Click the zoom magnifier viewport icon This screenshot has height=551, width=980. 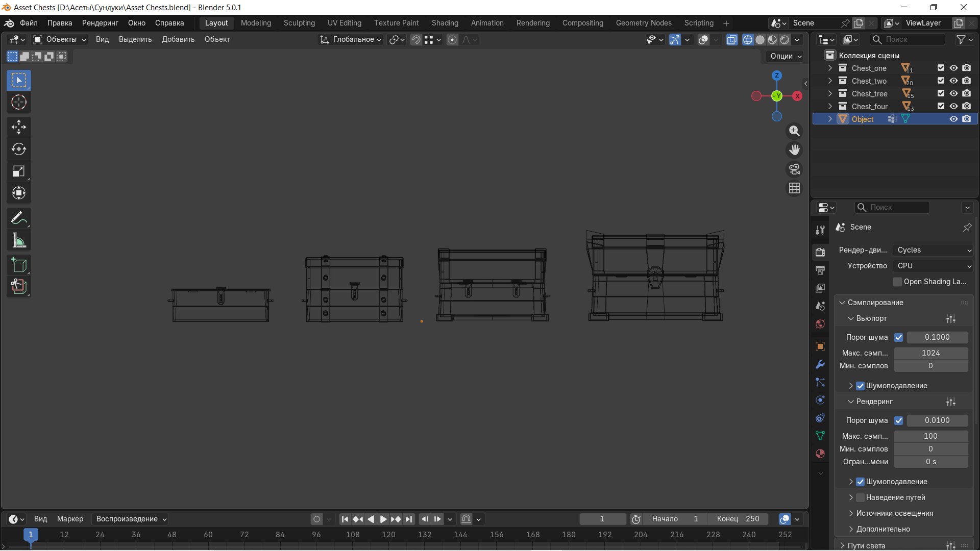[794, 131]
